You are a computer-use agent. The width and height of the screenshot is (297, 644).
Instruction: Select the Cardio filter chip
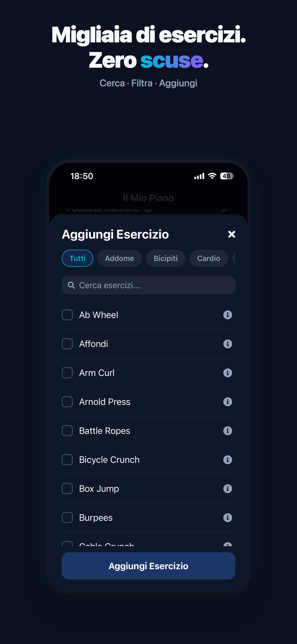[209, 258]
